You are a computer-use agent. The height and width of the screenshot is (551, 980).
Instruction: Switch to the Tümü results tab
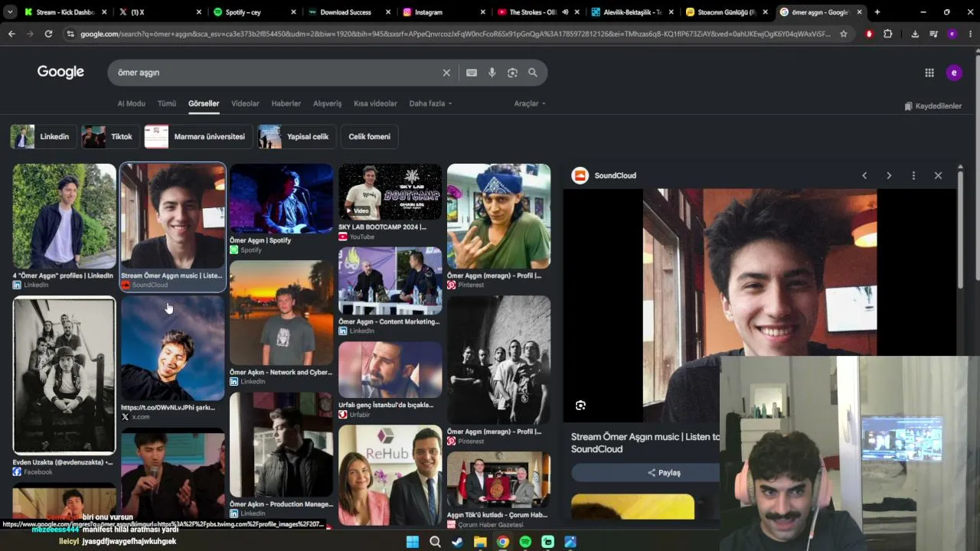point(167,103)
